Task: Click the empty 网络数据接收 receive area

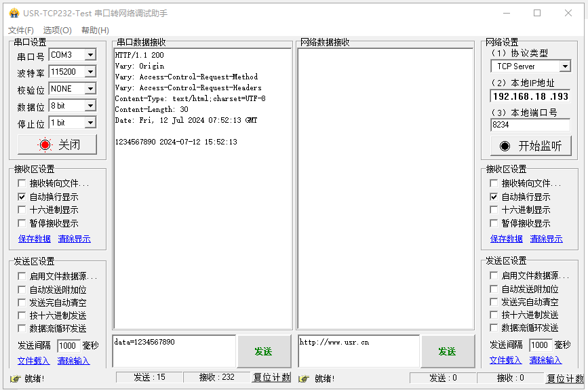Action: (x=385, y=189)
